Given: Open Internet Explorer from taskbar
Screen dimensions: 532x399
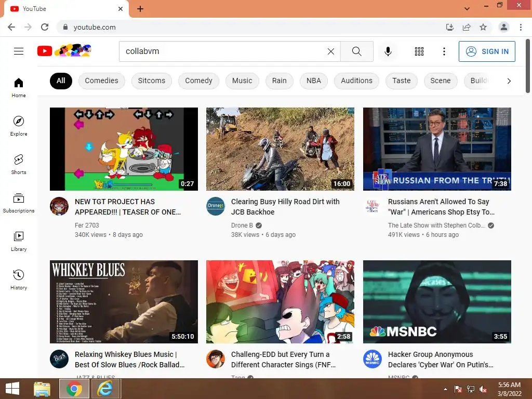Looking at the screenshot, I should point(105,389).
